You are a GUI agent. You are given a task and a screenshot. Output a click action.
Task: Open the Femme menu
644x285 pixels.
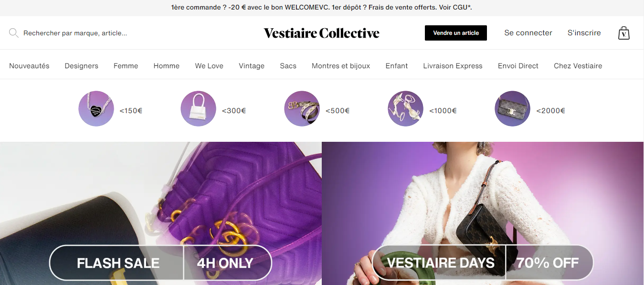coord(126,66)
